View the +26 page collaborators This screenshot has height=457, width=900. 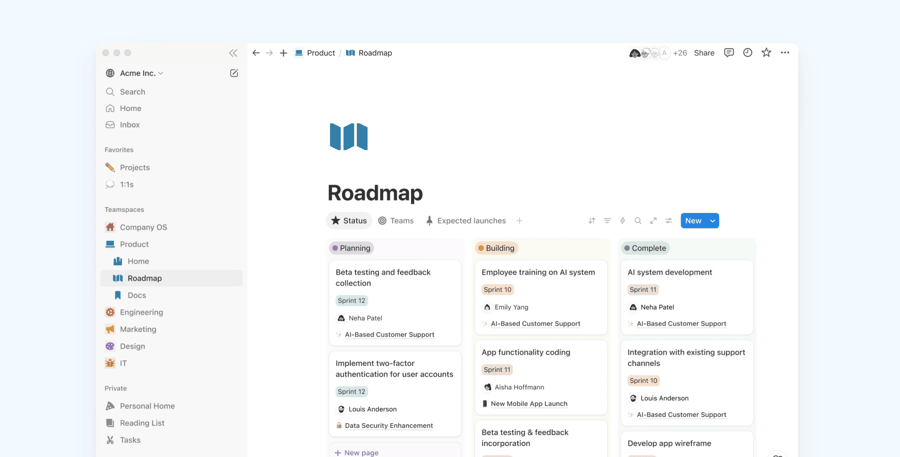[x=680, y=53]
